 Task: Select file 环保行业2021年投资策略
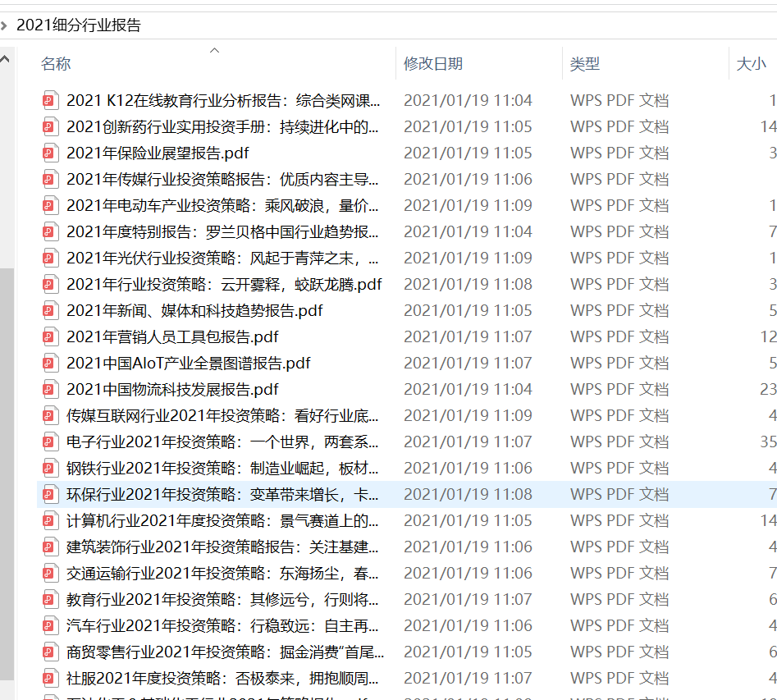click(x=222, y=494)
